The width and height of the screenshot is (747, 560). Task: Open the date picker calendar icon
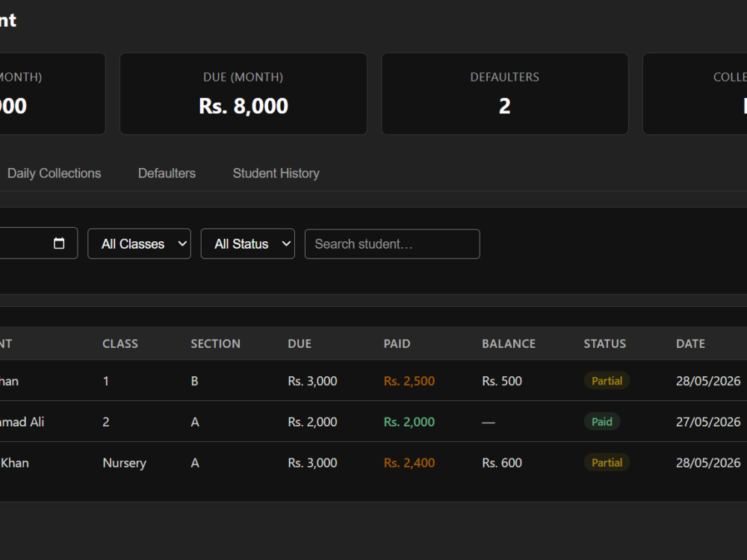58,243
